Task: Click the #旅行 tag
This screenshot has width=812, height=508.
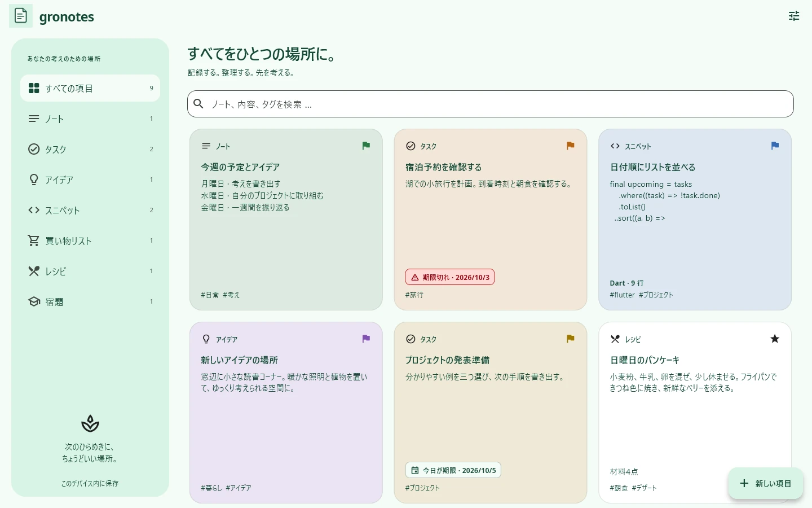Action: [414, 295]
